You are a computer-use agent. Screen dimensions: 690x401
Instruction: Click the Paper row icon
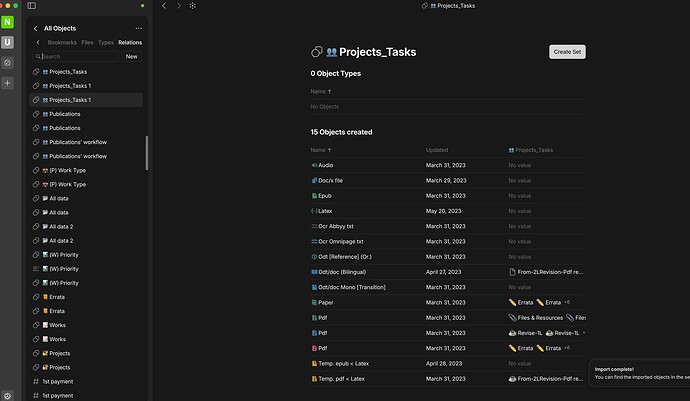[x=314, y=302]
